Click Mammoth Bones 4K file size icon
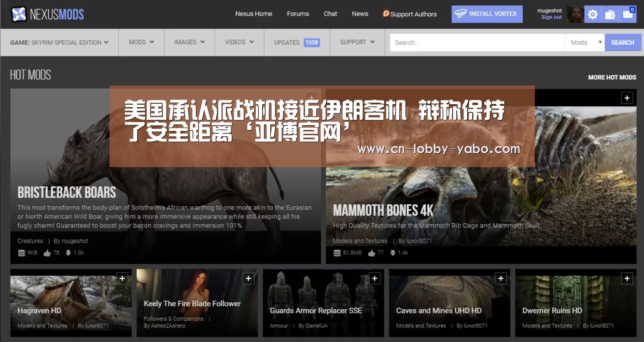Image resolution: width=644 pixels, height=342 pixels. (x=337, y=253)
